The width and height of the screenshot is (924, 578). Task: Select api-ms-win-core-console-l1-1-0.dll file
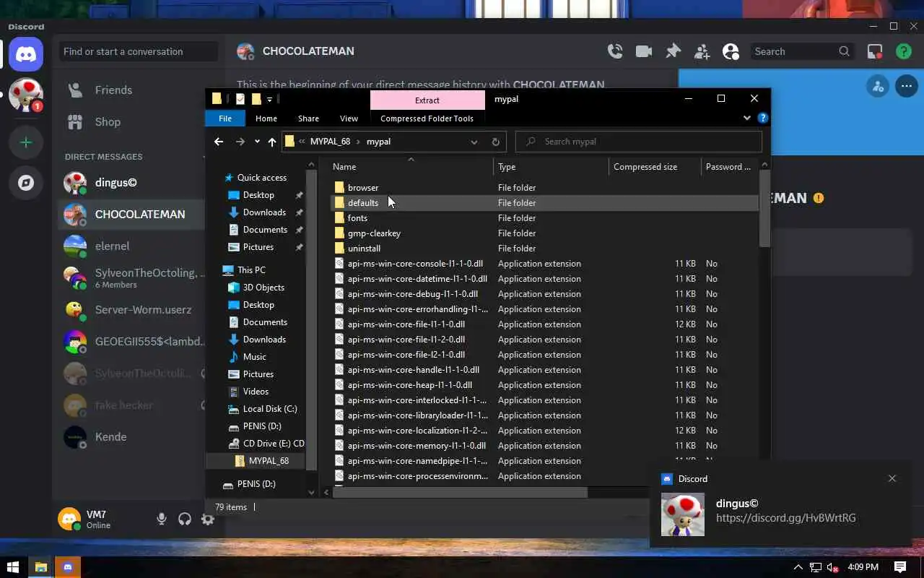415,264
